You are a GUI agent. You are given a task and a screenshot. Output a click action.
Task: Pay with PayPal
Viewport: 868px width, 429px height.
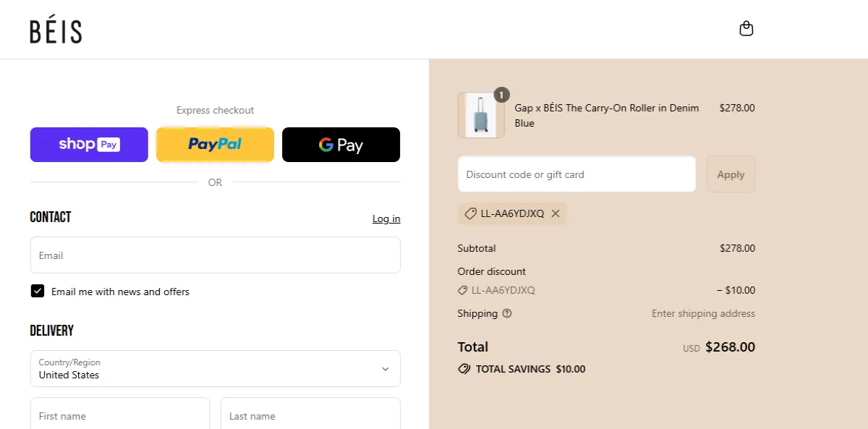215,144
